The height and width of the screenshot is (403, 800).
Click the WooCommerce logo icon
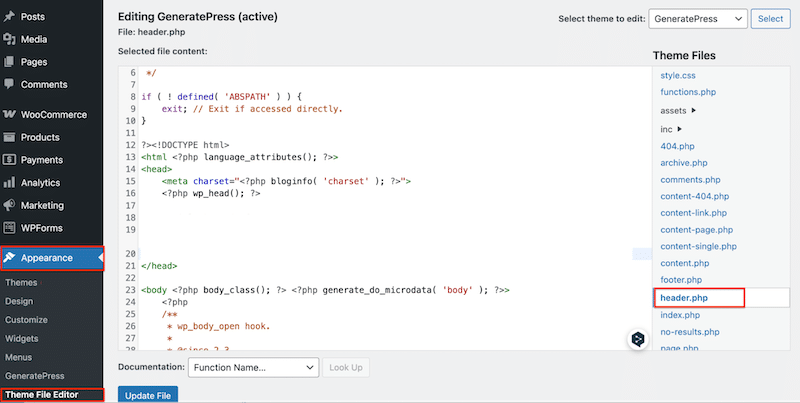click(x=9, y=115)
